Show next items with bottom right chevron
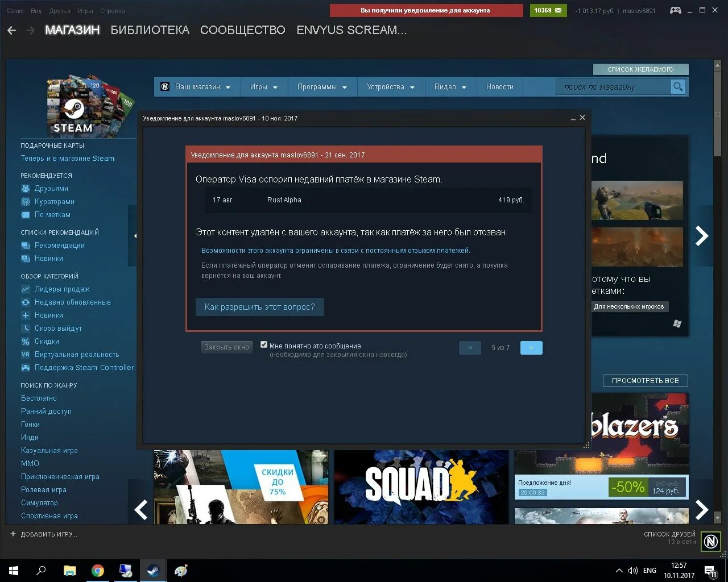The image size is (728, 582). 702,510
